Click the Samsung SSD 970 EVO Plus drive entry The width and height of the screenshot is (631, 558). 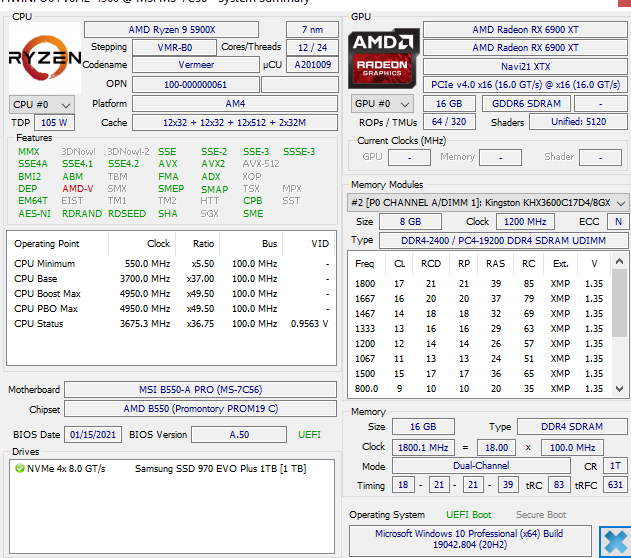pos(221,469)
